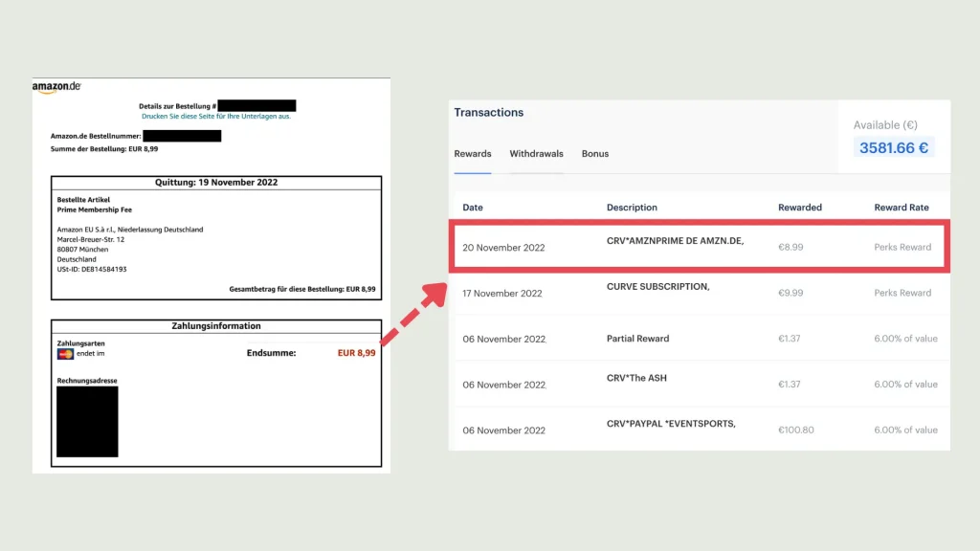Click the available balance 3581.66 €
Viewport: 980px width, 551px height.
click(894, 147)
